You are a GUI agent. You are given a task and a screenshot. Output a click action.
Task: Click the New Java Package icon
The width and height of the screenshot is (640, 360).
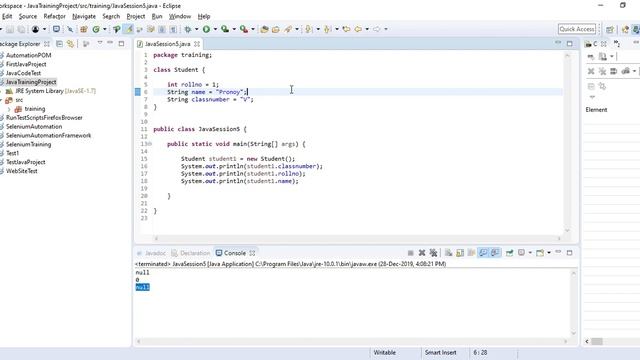(x=84, y=29)
